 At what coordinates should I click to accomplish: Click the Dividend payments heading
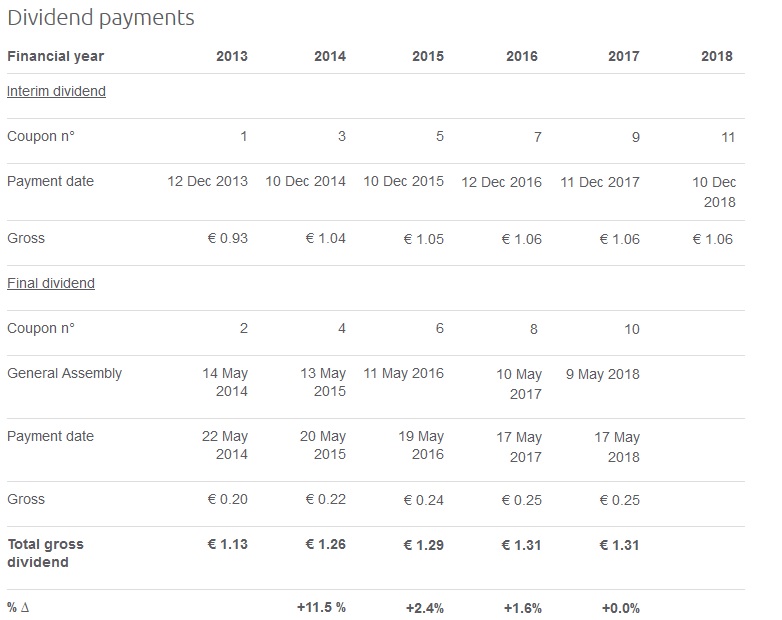click(x=101, y=18)
